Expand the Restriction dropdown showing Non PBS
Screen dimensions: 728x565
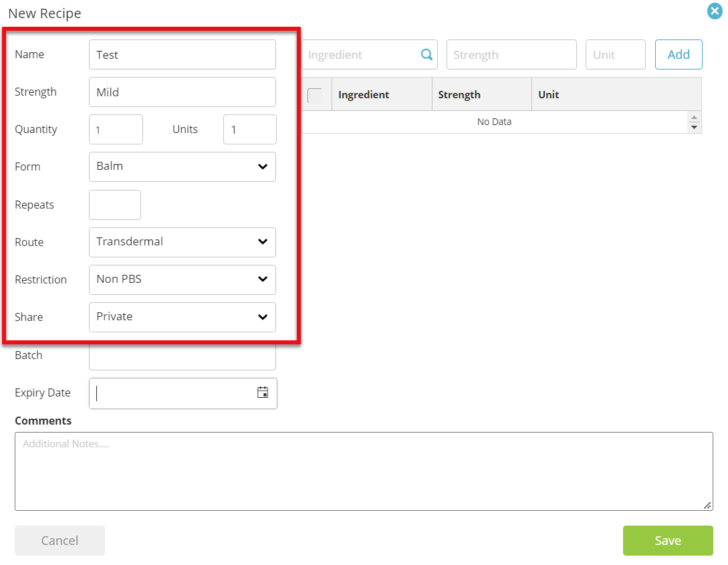[x=183, y=279]
